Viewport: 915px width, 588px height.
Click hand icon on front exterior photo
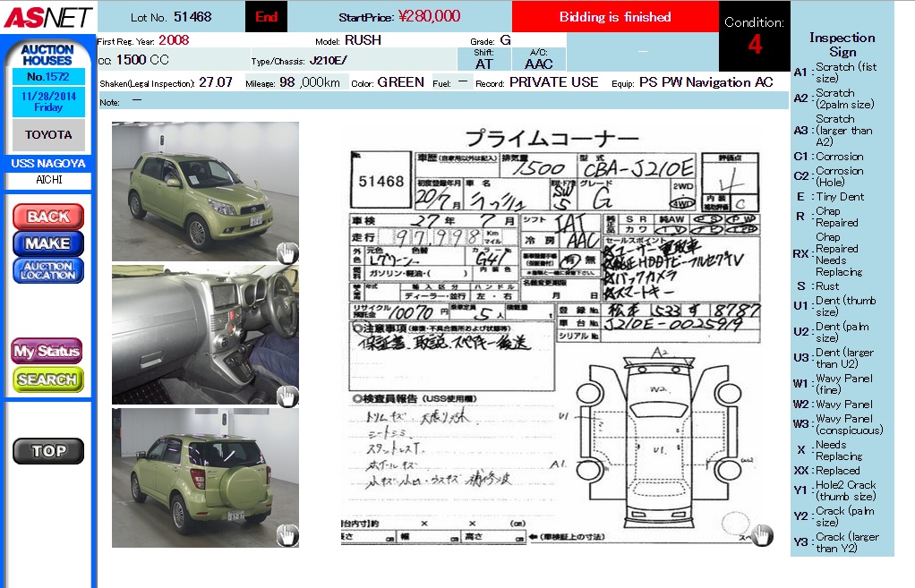286,252
